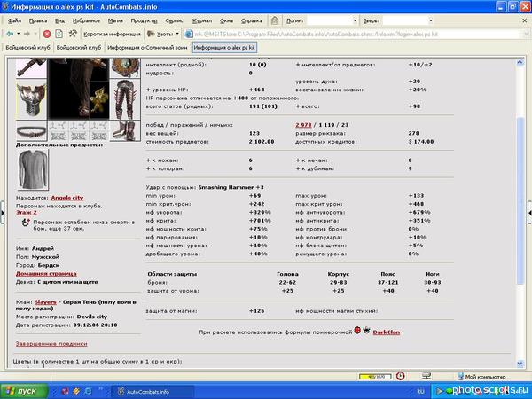The image size is (532, 399).
Task: Click the yellow progress indicator in status bar
Action: coord(375,377)
